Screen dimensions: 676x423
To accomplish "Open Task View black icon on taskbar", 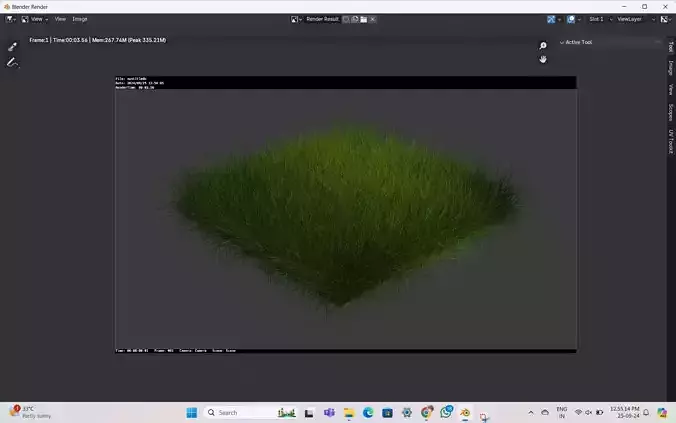I will click(x=309, y=413).
